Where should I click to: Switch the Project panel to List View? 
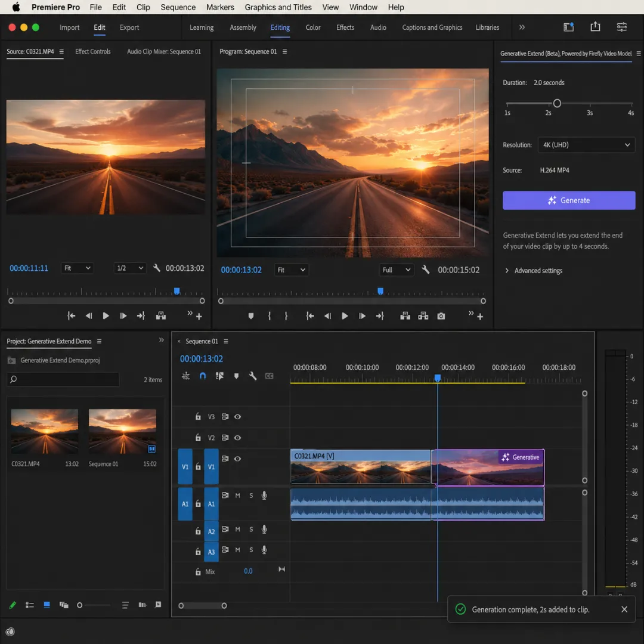[30, 605]
